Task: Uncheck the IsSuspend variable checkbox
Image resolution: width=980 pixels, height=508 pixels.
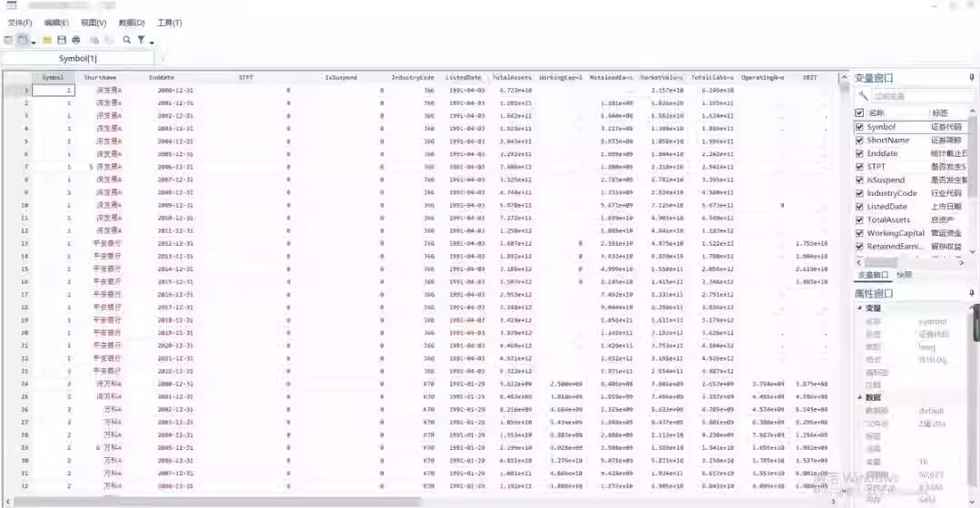Action: pyautogui.click(x=858, y=180)
